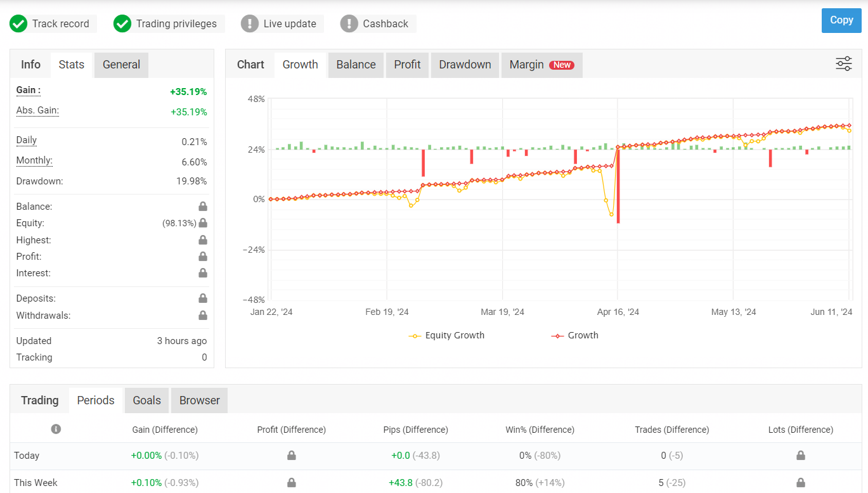Click the gray Cashback exclamation icon
The image size is (868, 493).
[x=349, y=24]
